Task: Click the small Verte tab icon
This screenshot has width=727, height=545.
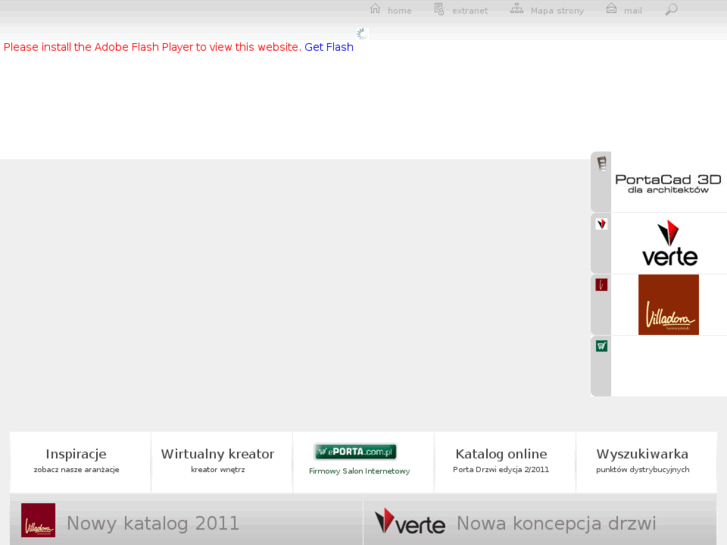Action: (x=601, y=224)
